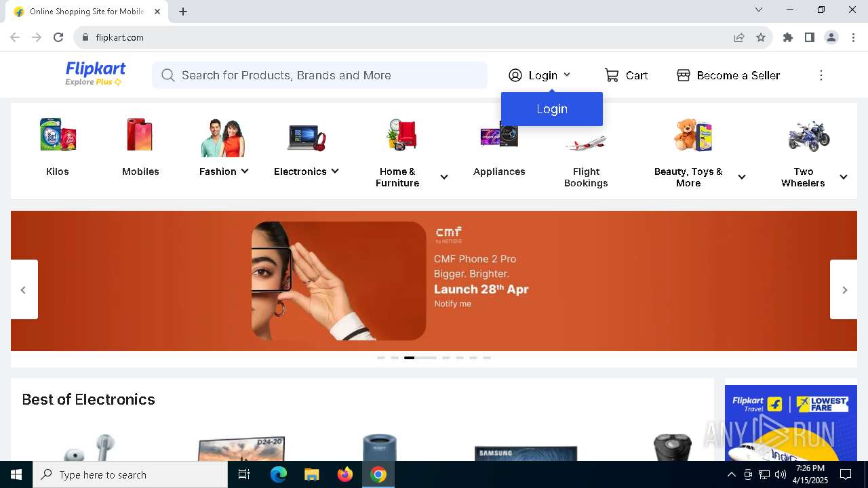The image size is (868, 488).
Task: Select the active third carousel indicator
Action: click(420, 357)
